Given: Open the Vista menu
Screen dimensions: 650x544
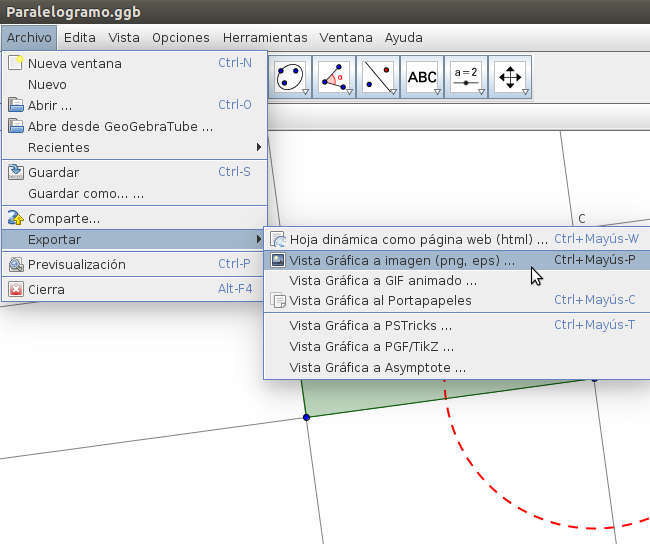Looking at the screenshot, I should point(124,38).
